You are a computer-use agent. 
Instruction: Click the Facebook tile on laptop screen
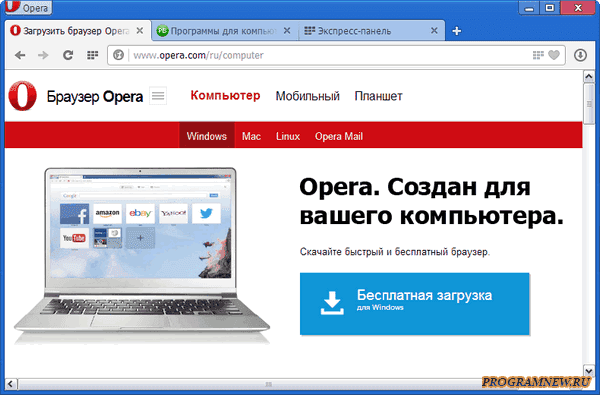[x=75, y=214]
